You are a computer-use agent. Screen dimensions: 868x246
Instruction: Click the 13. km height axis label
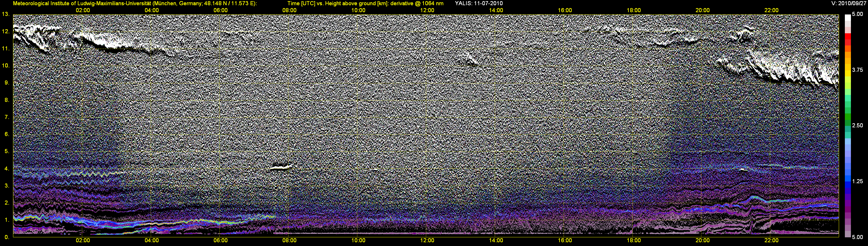tap(5, 14)
